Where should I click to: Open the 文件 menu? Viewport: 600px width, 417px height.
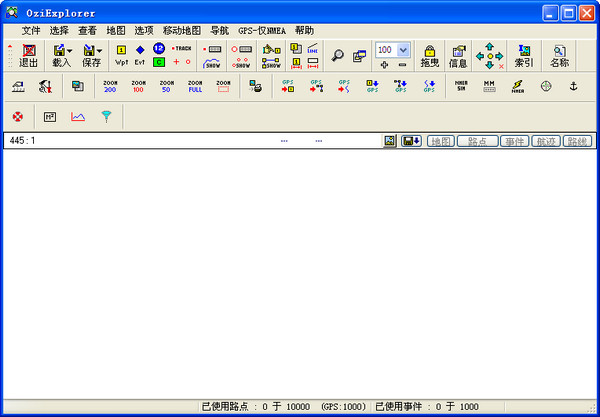pos(31,31)
